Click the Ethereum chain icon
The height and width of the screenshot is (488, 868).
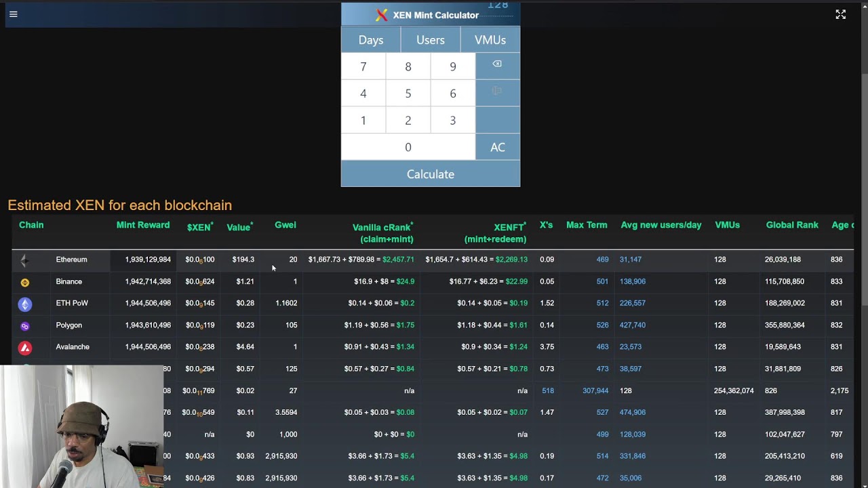(25, 260)
